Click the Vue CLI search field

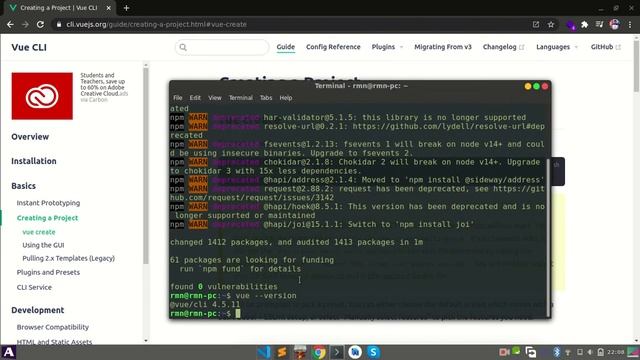pos(222,47)
